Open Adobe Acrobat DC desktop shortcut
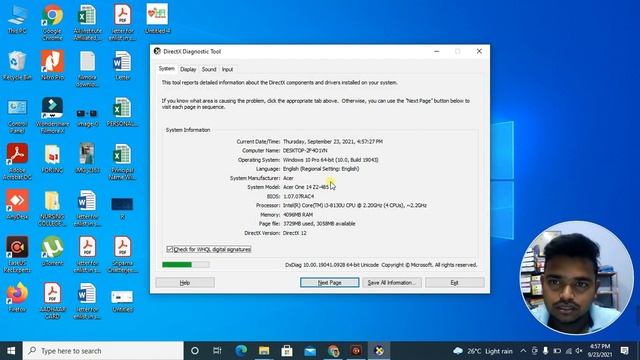640x360 pixels. point(17,162)
